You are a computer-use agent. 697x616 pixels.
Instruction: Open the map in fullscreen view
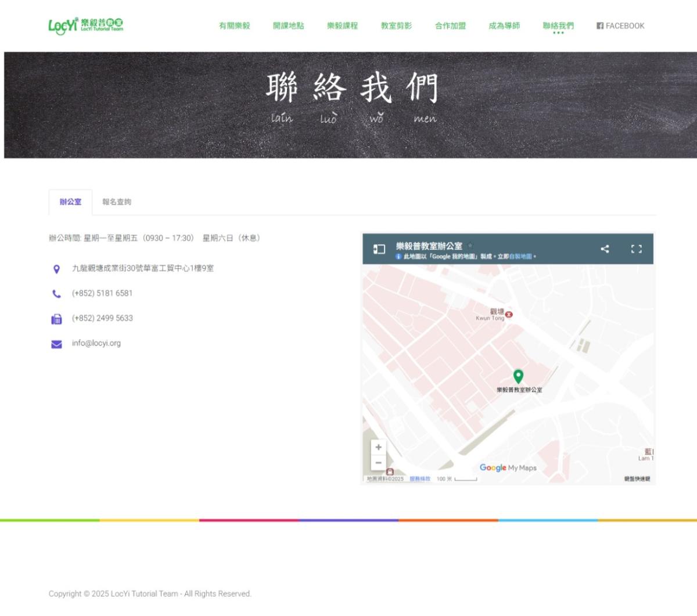click(636, 249)
